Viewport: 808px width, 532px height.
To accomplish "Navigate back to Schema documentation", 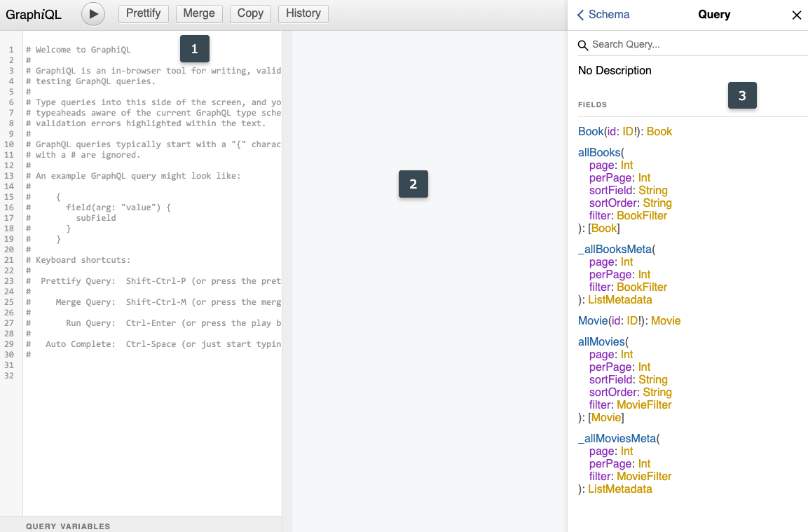I will (603, 14).
